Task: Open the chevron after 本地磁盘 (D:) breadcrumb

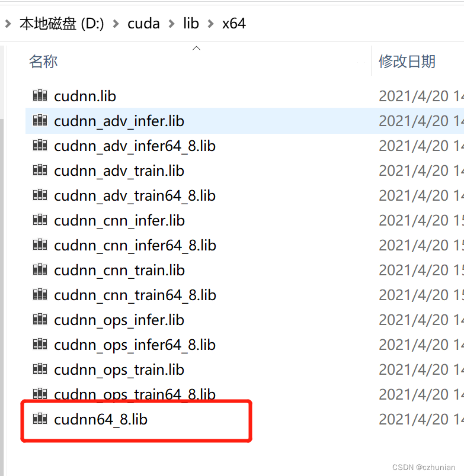Action: click(116, 24)
